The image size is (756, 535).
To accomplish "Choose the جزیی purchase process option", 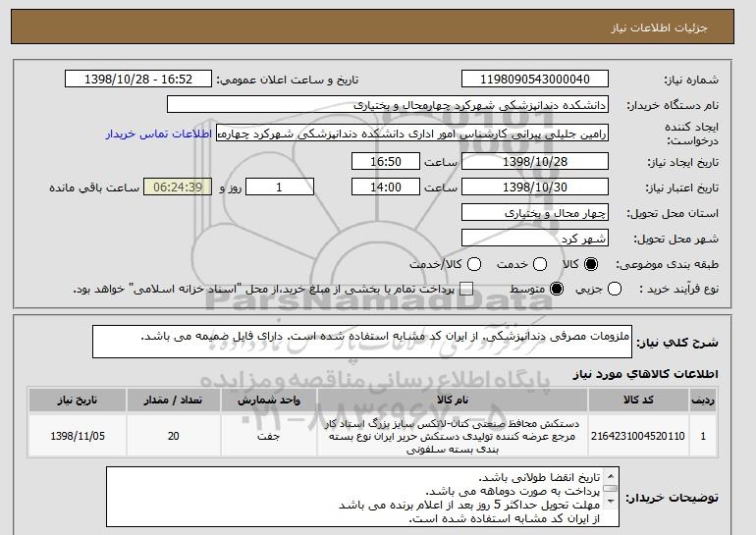I will tap(615, 289).
